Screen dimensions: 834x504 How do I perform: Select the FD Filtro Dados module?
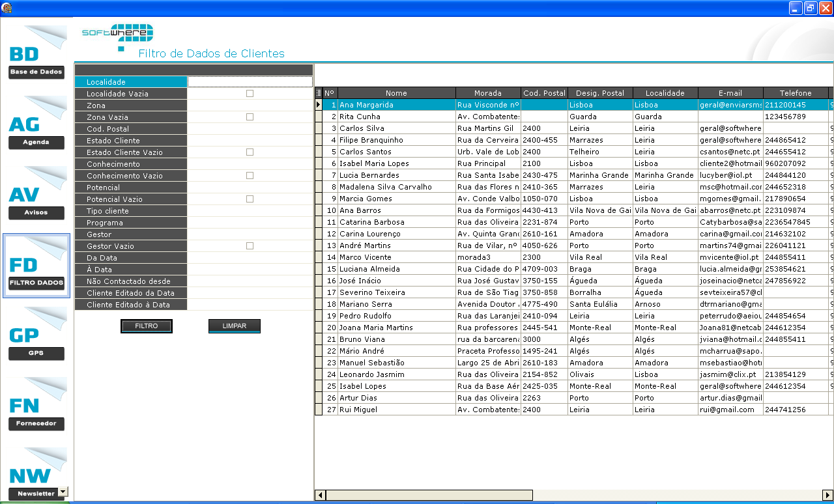(x=36, y=265)
